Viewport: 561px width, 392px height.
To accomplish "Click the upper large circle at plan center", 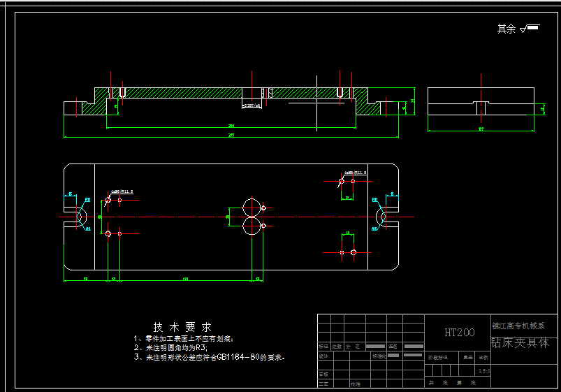I will tap(252, 208).
